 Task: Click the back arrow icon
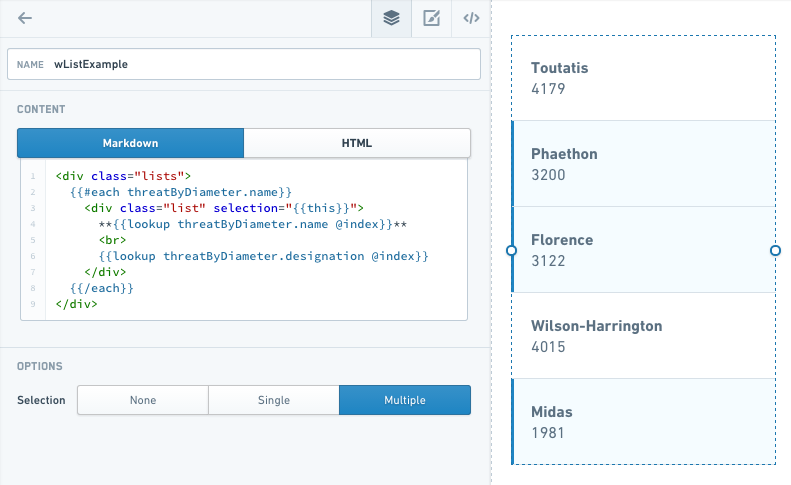tap(25, 18)
